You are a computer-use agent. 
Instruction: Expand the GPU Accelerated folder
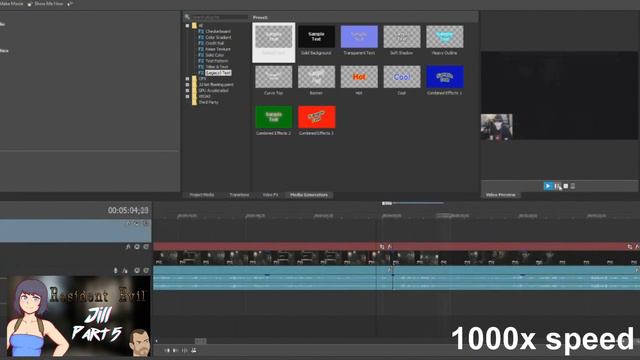click(x=188, y=91)
